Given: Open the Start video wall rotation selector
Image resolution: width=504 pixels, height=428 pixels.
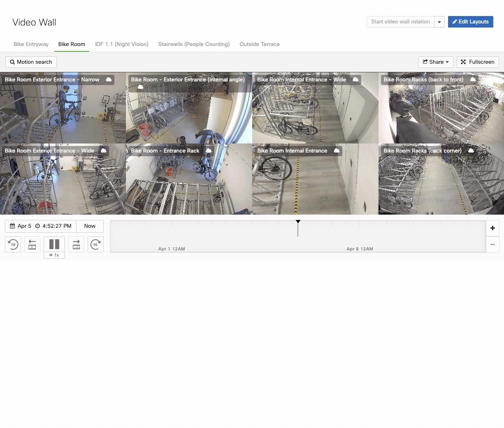Looking at the screenshot, I should (x=400, y=21).
